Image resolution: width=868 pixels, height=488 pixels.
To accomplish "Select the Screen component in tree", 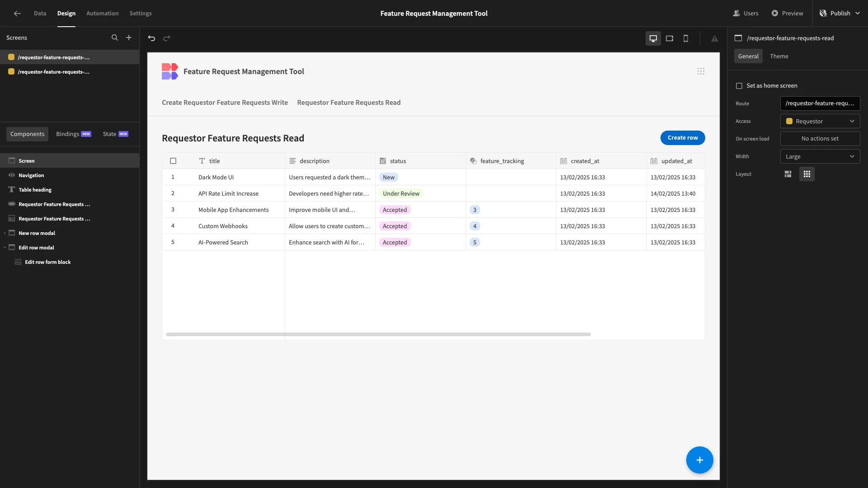I will coord(70,161).
